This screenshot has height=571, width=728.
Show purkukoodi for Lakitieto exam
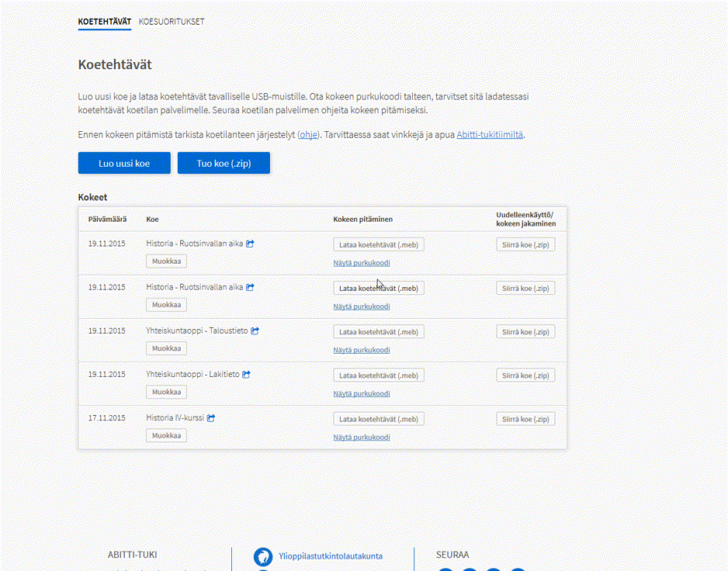[x=362, y=393]
